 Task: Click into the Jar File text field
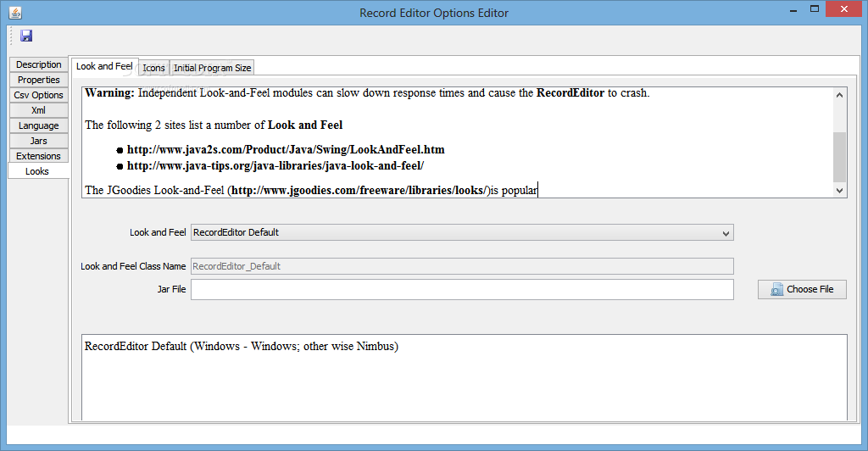[462, 289]
